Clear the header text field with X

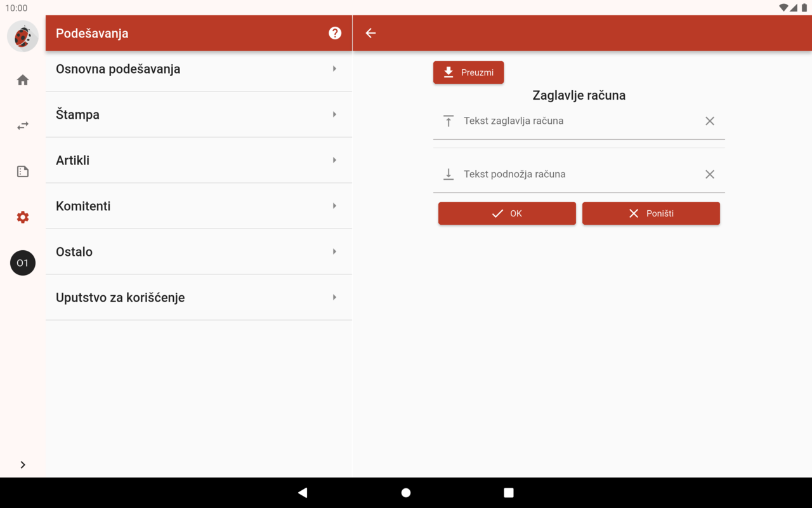[x=710, y=121]
